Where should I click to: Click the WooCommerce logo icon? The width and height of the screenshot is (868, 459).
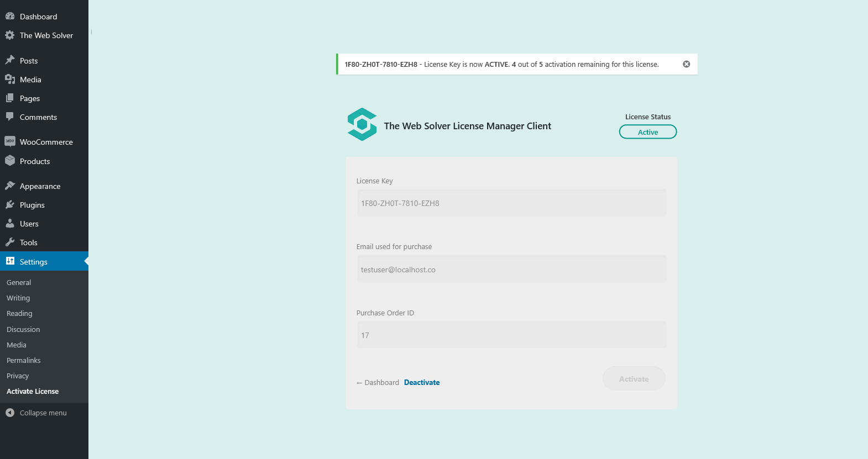pyautogui.click(x=10, y=141)
